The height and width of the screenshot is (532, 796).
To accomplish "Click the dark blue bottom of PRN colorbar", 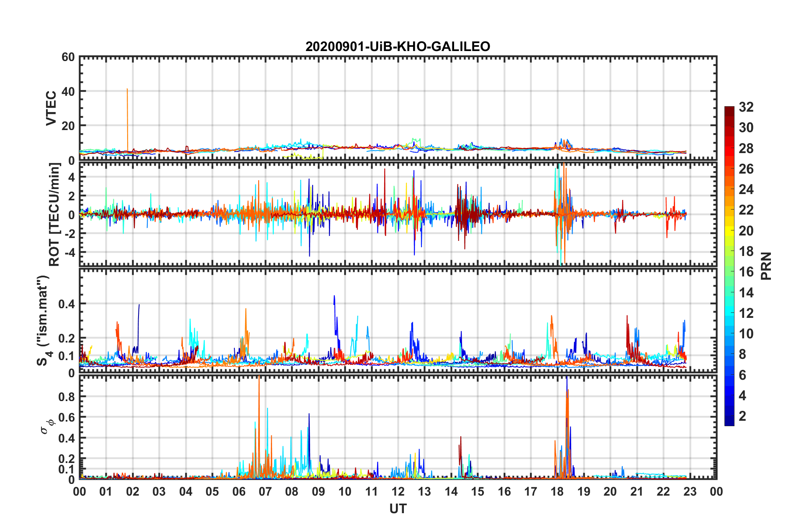I will pos(729,422).
